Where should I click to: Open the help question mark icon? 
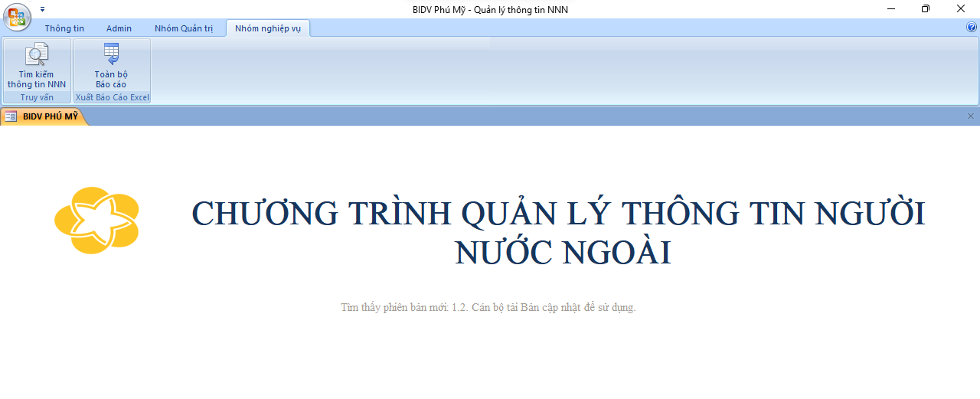click(972, 27)
